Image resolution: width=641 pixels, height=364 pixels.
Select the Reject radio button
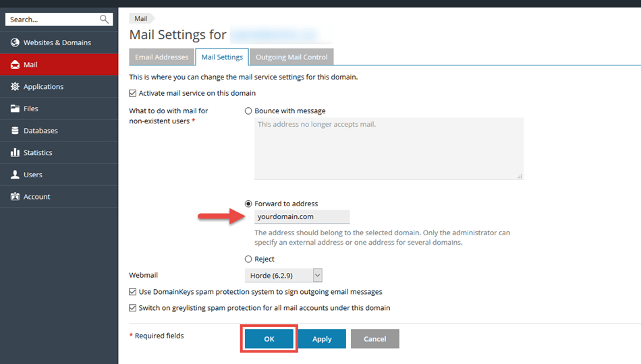pyautogui.click(x=248, y=259)
